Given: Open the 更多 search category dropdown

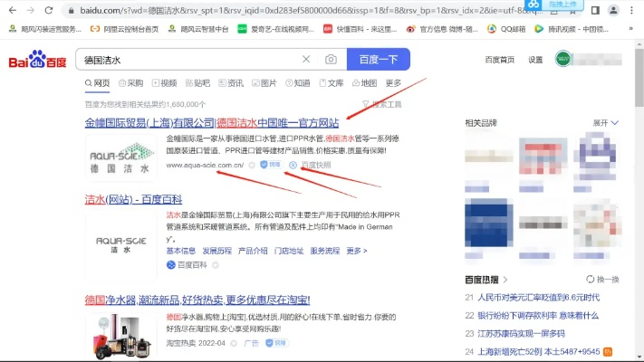Looking at the screenshot, I should [x=393, y=83].
